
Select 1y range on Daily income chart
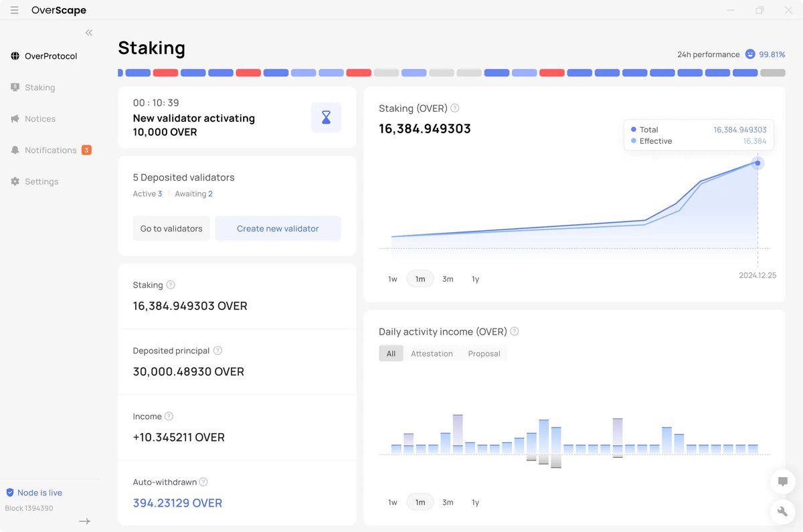pos(475,503)
